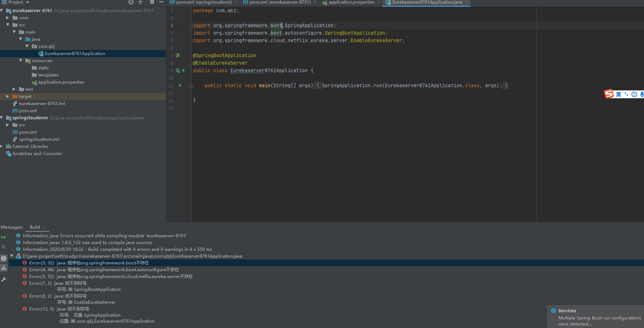Click the Sogou punctuation mode icon

click(x=626, y=94)
